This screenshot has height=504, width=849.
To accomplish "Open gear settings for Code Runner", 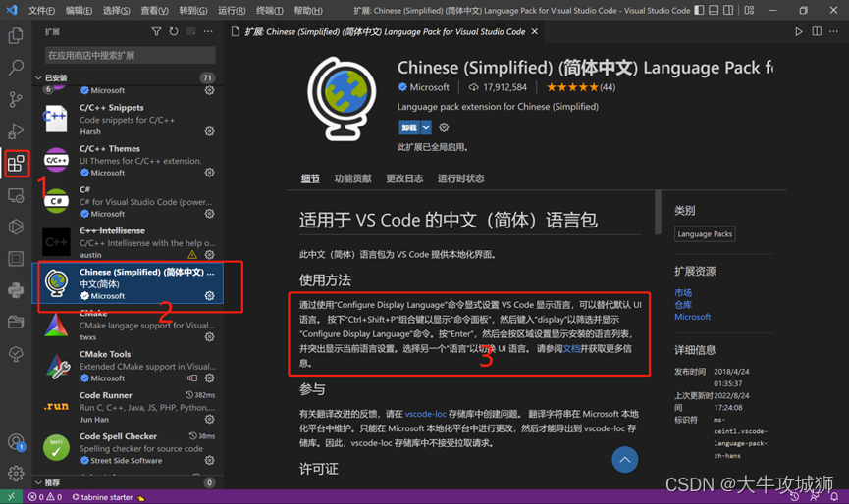I will 209,419.
